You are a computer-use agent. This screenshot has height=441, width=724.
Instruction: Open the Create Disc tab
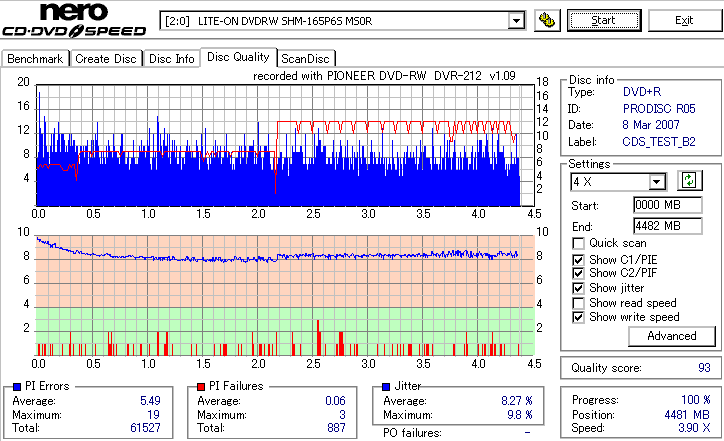click(106, 59)
